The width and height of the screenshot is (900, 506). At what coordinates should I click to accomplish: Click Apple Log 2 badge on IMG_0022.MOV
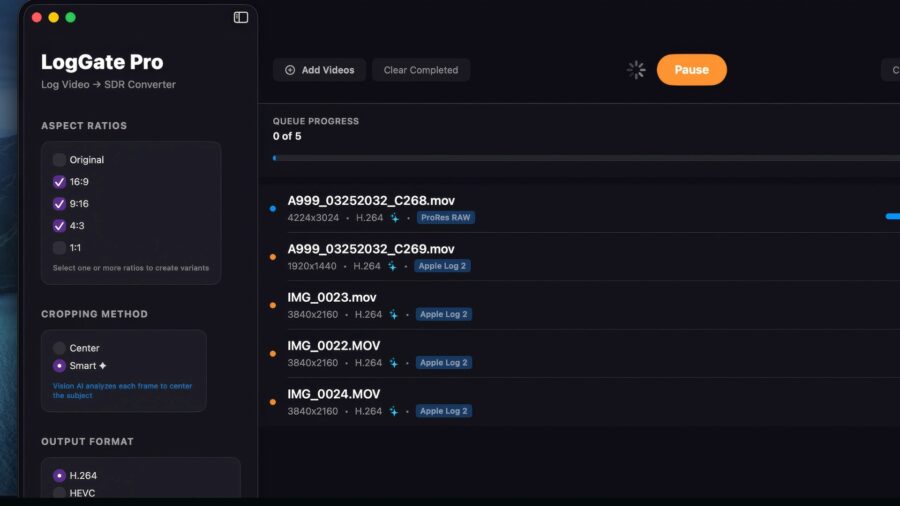444,363
